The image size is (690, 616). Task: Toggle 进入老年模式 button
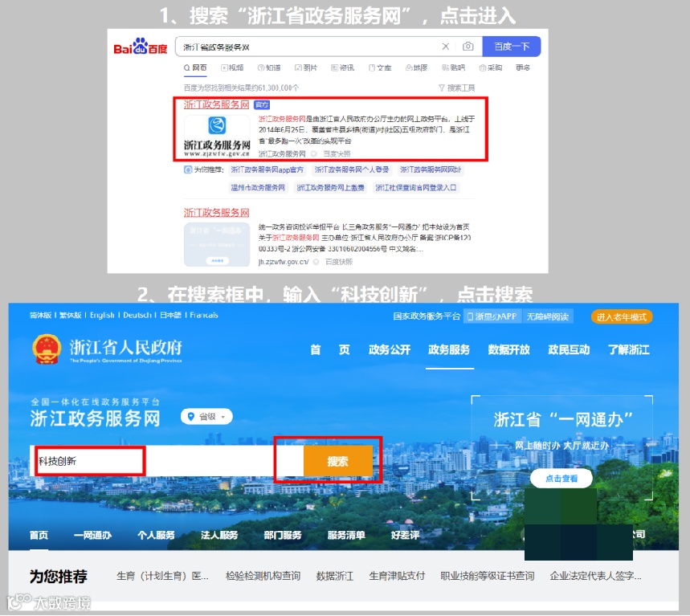(622, 316)
